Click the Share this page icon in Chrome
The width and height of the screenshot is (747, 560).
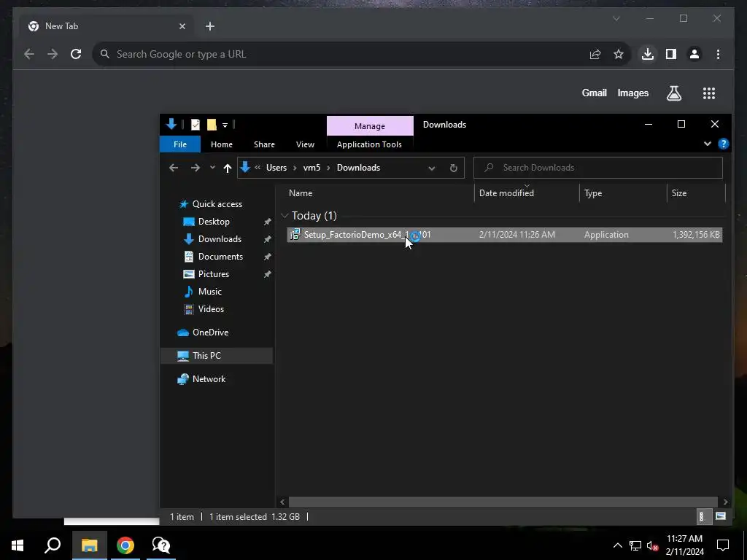coord(595,54)
